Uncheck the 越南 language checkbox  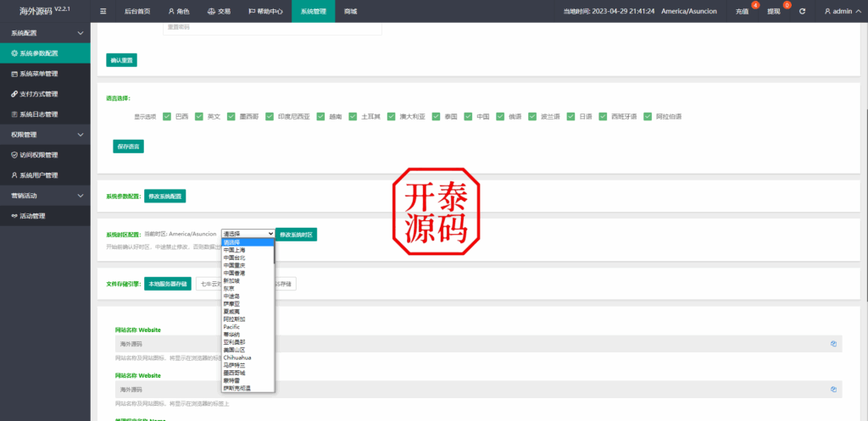click(320, 117)
